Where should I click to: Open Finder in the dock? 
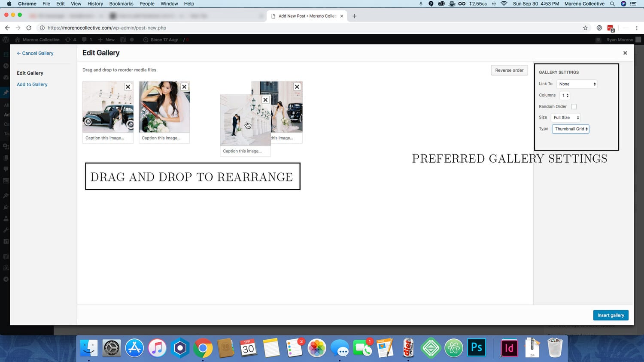(x=89, y=347)
